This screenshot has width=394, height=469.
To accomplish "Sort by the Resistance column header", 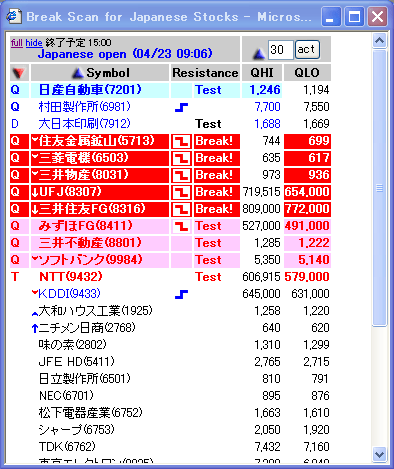I will 205,73.
